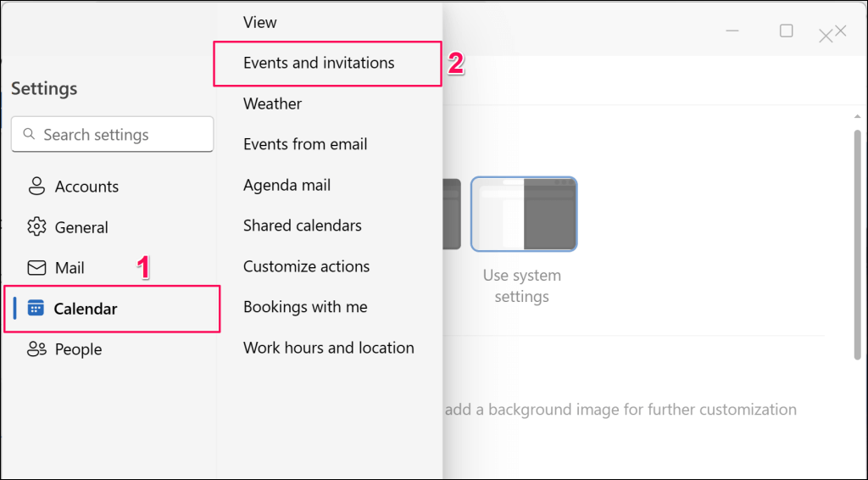Click the People icon in sidebar
This screenshot has width=868, height=480.
[36, 349]
